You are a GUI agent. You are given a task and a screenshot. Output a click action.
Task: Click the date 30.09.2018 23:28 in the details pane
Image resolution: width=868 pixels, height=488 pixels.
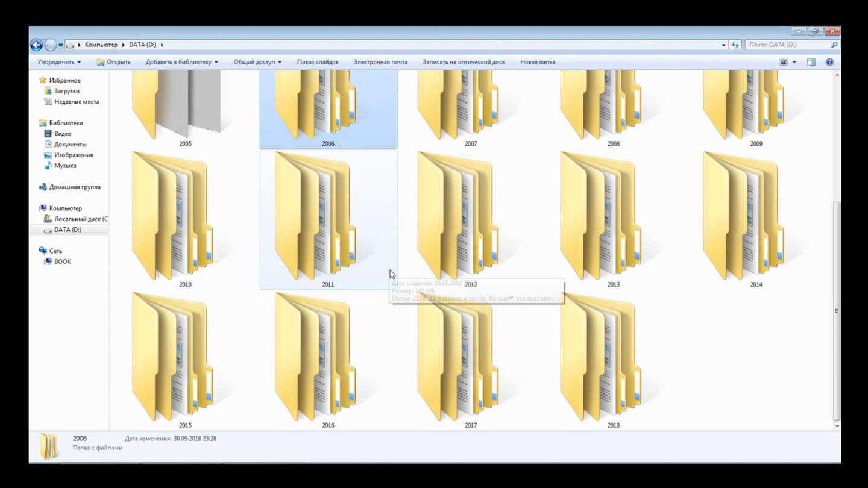pyautogui.click(x=195, y=439)
